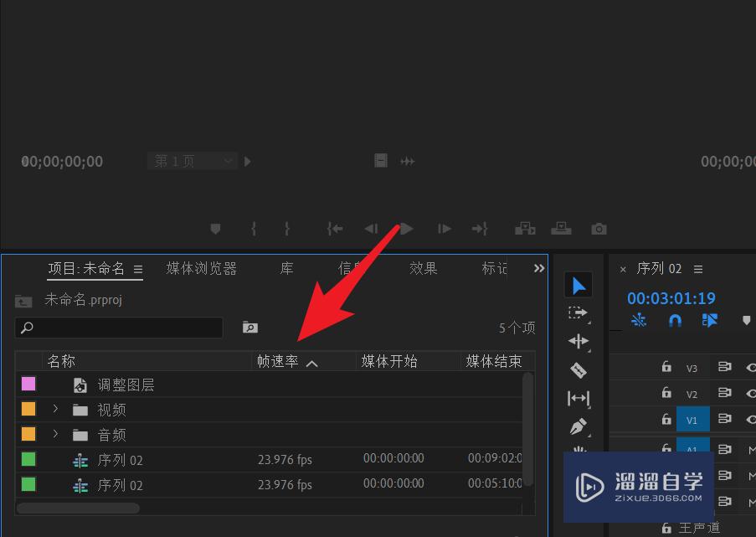Toggle the Snap magnet in the timeline
756x537 pixels.
[675, 320]
